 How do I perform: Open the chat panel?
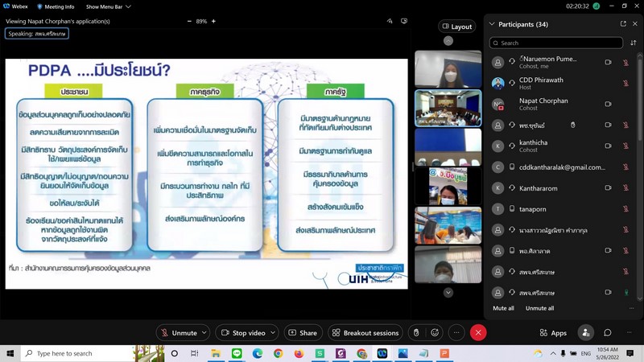pyautogui.click(x=608, y=332)
